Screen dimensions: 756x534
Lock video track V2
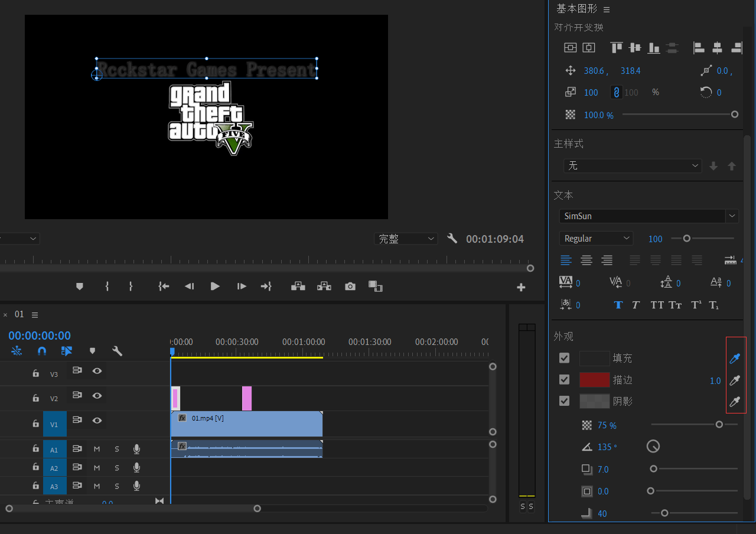point(35,398)
